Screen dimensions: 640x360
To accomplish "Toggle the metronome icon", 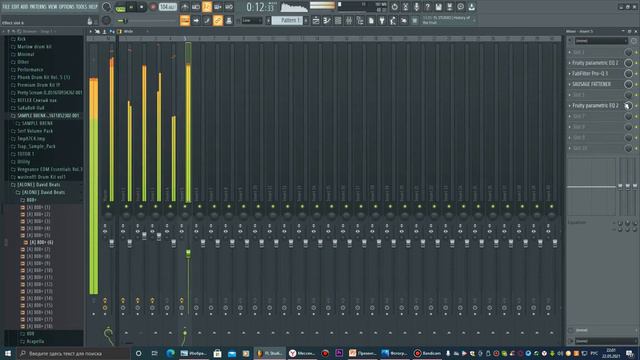I will coord(184,7).
